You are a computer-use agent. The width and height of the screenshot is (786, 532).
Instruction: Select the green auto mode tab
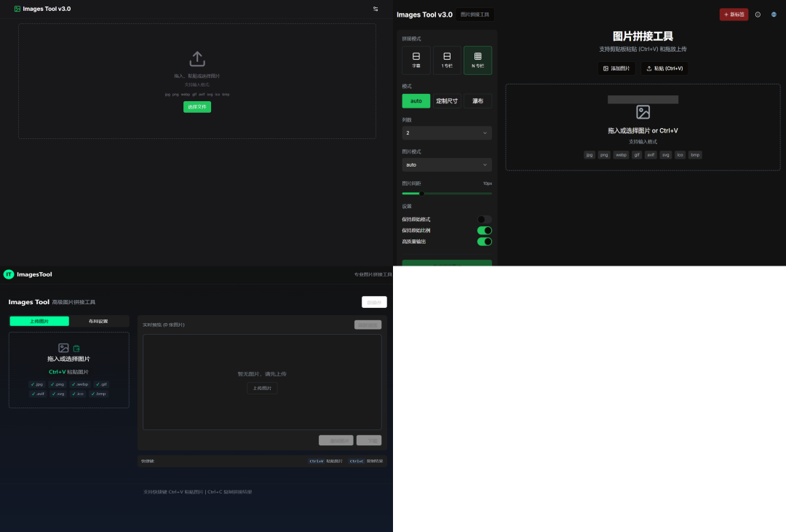tap(416, 100)
